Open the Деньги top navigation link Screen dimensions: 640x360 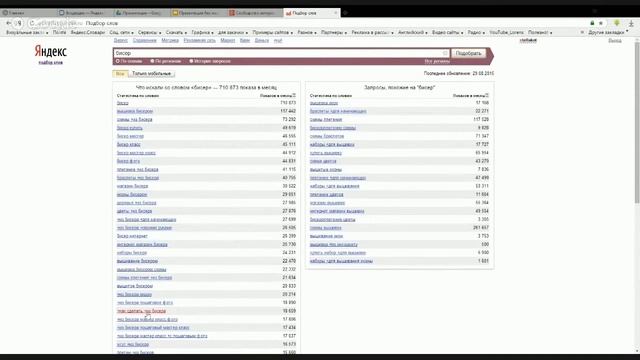(262, 40)
